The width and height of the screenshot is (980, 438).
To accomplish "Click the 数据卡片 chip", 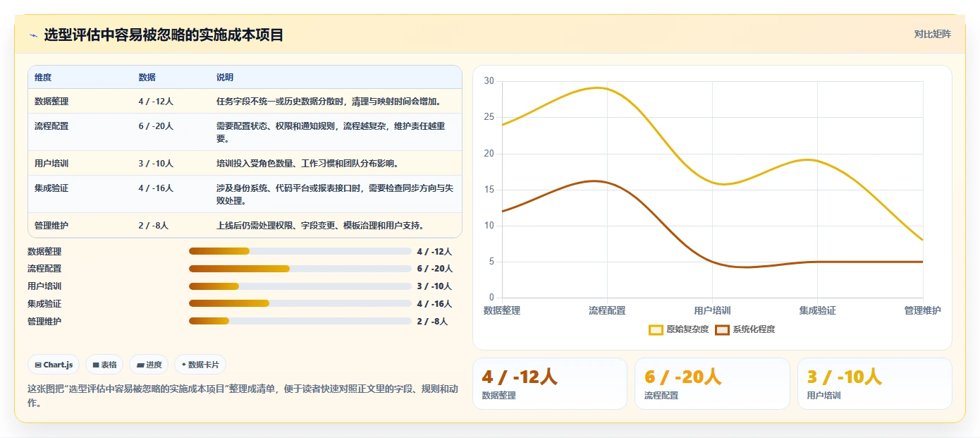I will click(200, 365).
